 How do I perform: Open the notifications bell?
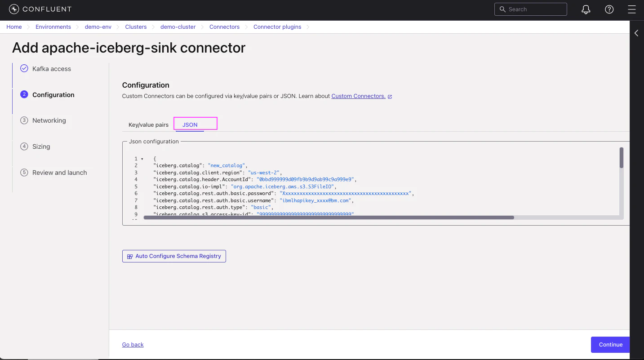point(586,9)
